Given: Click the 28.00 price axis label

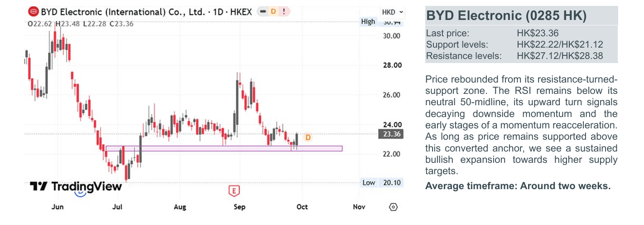Looking at the screenshot, I should pyautogui.click(x=391, y=65).
